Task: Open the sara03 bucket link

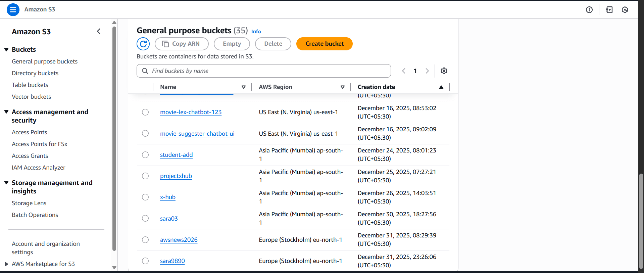Action: tap(169, 219)
